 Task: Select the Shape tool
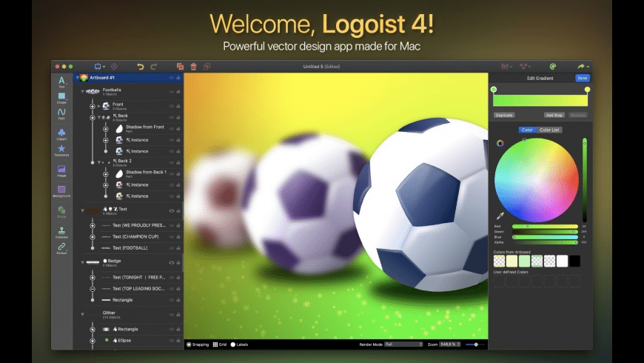61,98
